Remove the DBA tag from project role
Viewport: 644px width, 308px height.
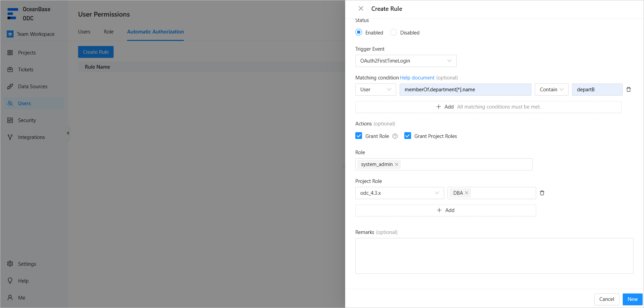tap(467, 193)
